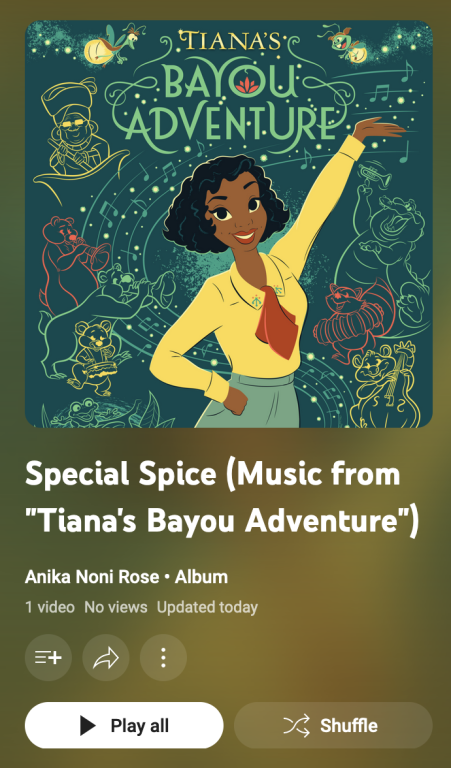Click the Play all button
Viewport: 451px width, 768px height.
pyautogui.click(x=124, y=725)
